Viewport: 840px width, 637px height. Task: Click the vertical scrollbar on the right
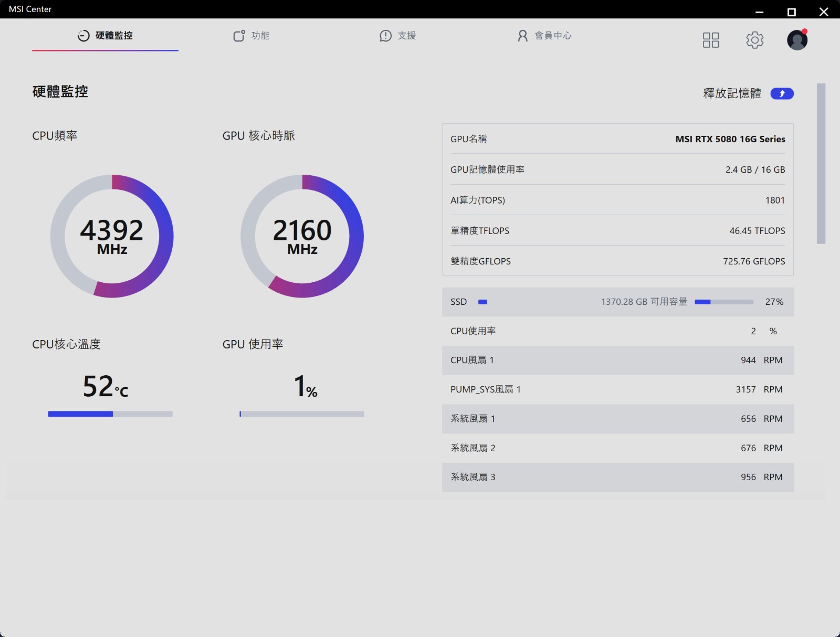821,163
